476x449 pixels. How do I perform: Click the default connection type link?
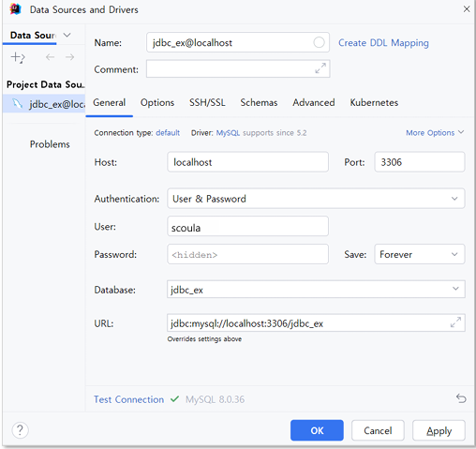click(x=168, y=133)
